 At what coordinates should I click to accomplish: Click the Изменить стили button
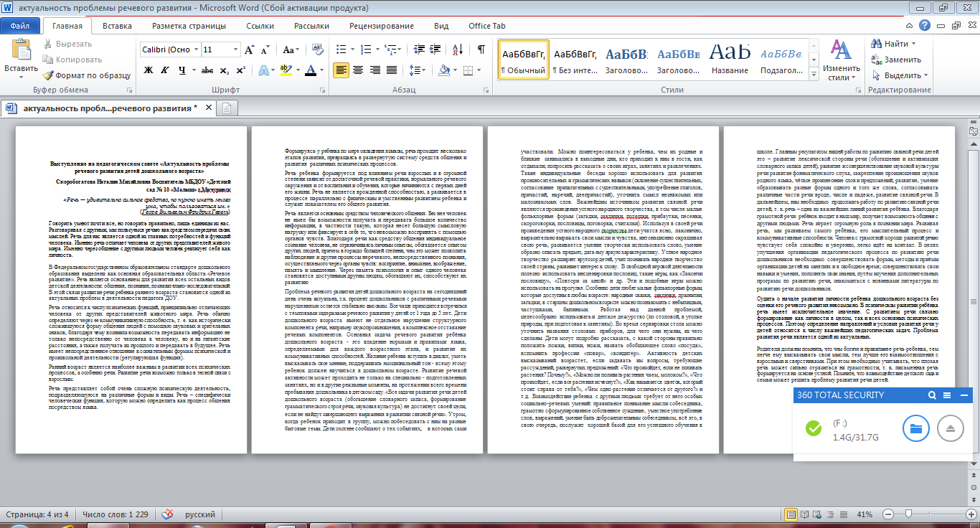pyautogui.click(x=841, y=61)
